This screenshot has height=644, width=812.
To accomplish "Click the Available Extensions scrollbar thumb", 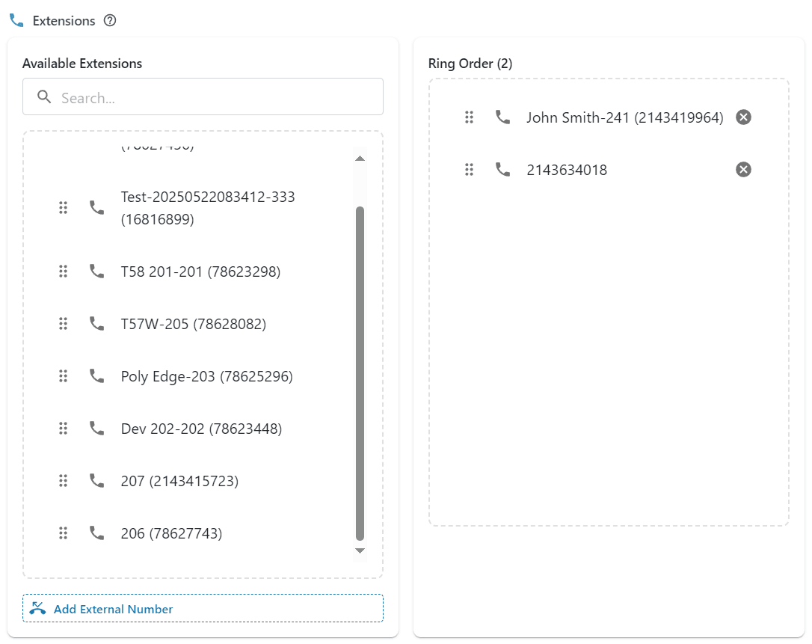I will pos(360,372).
